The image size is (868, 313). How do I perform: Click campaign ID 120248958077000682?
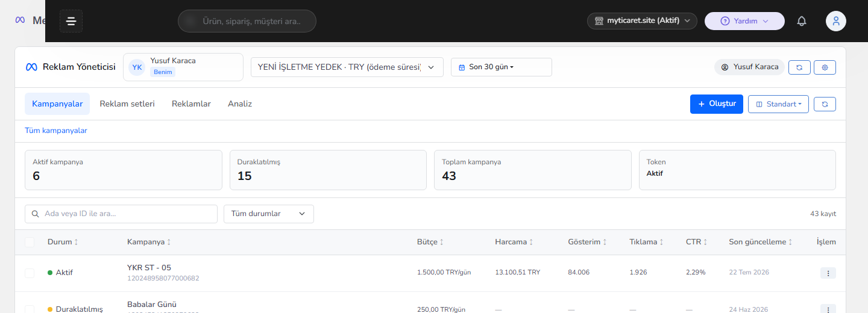point(163,279)
